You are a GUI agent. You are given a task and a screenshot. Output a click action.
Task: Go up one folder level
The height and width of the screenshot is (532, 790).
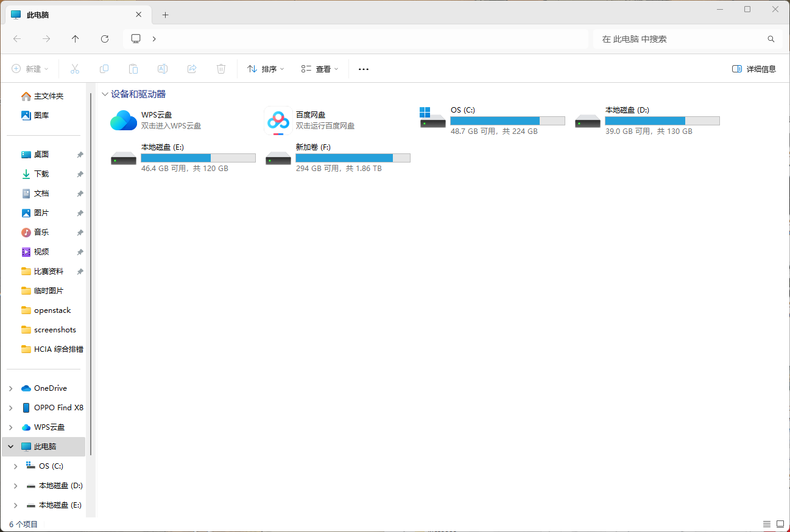pyautogui.click(x=76, y=39)
